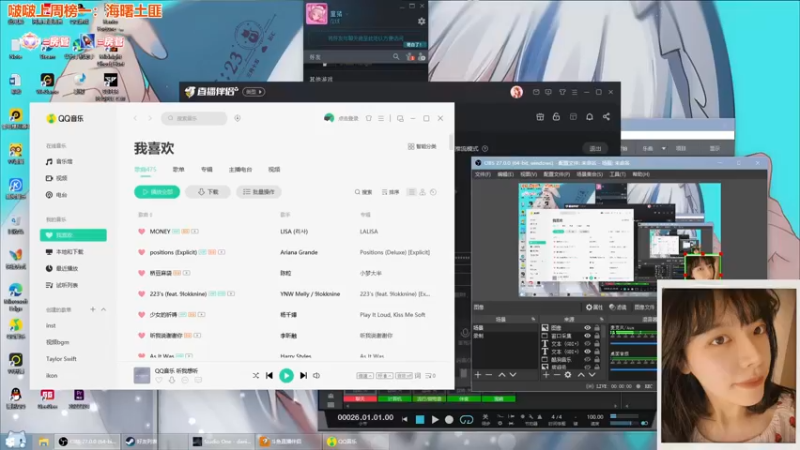Open Music Hall in QQ Music sidebar
The width and height of the screenshot is (800, 450).
pos(60,161)
